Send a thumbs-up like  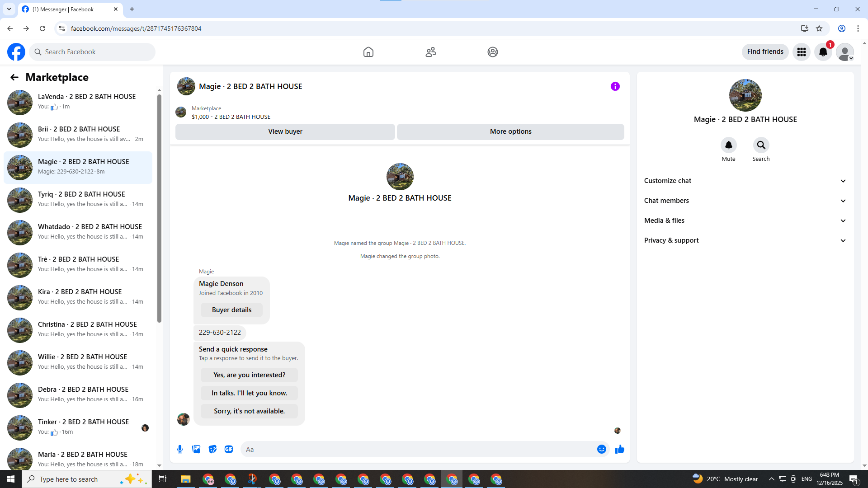620,449
